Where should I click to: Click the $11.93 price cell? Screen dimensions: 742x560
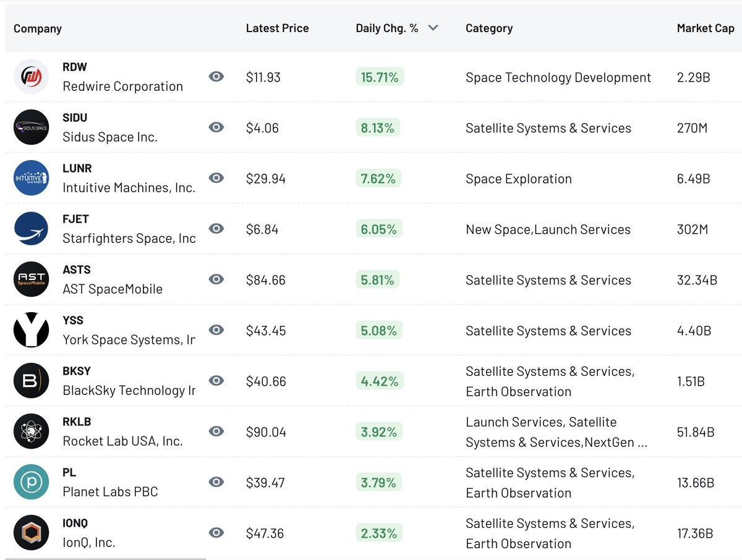point(263,77)
